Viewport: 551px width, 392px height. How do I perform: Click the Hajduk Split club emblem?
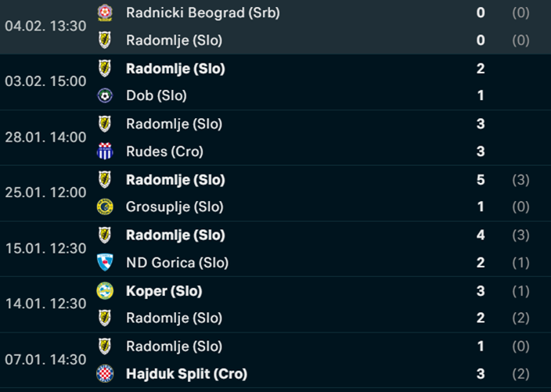[105, 374]
